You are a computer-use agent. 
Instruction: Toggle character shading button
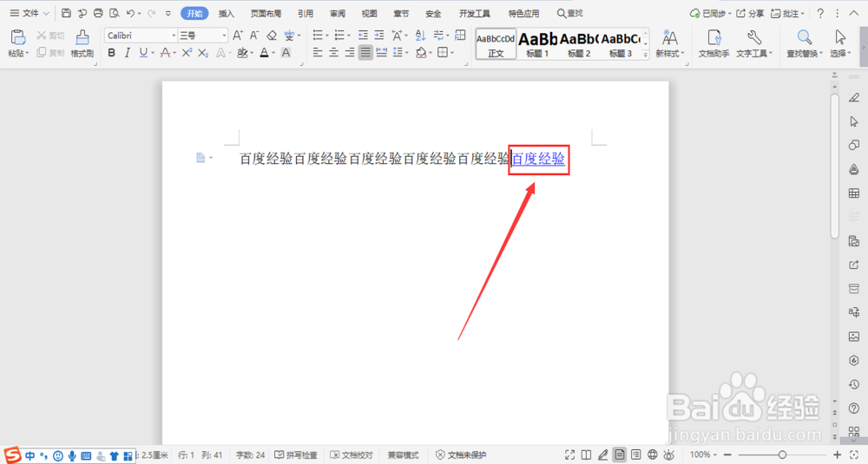pyautogui.click(x=286, y=53)
